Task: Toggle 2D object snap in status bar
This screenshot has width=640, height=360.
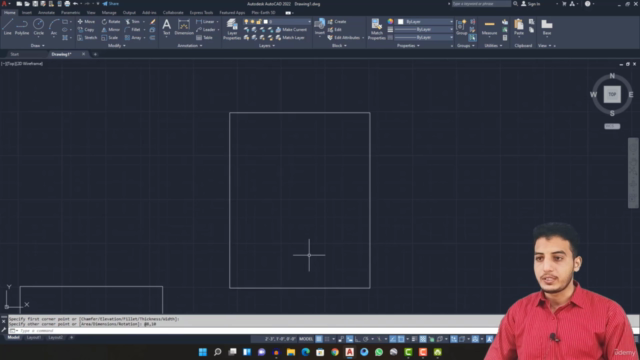Action: 401,339
